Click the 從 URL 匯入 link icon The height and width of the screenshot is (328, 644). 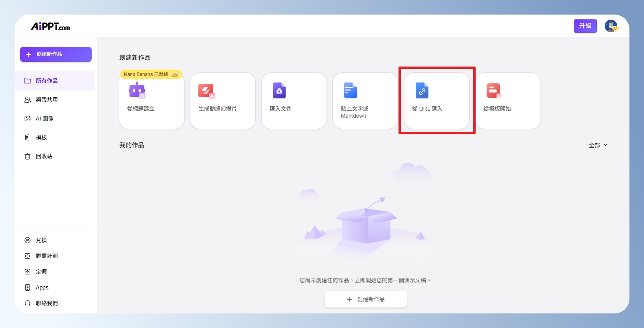click(x=422, y=91)
